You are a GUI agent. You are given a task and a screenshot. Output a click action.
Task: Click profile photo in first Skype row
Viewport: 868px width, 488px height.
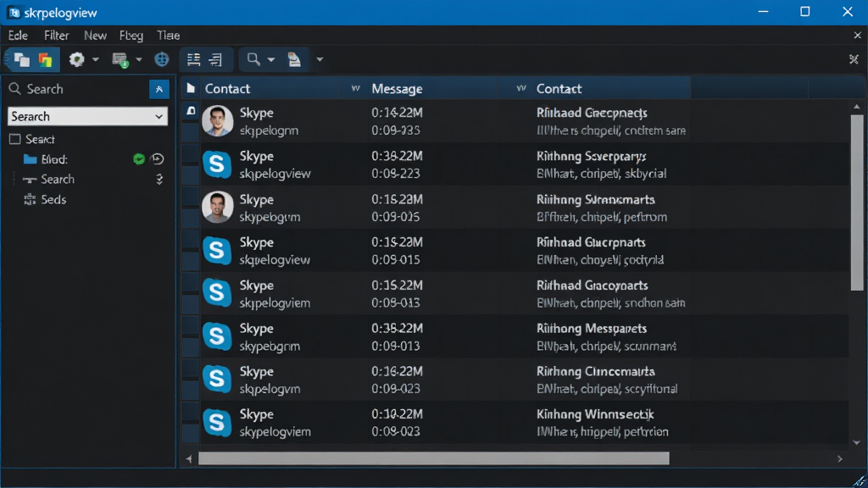pos(217,120)
